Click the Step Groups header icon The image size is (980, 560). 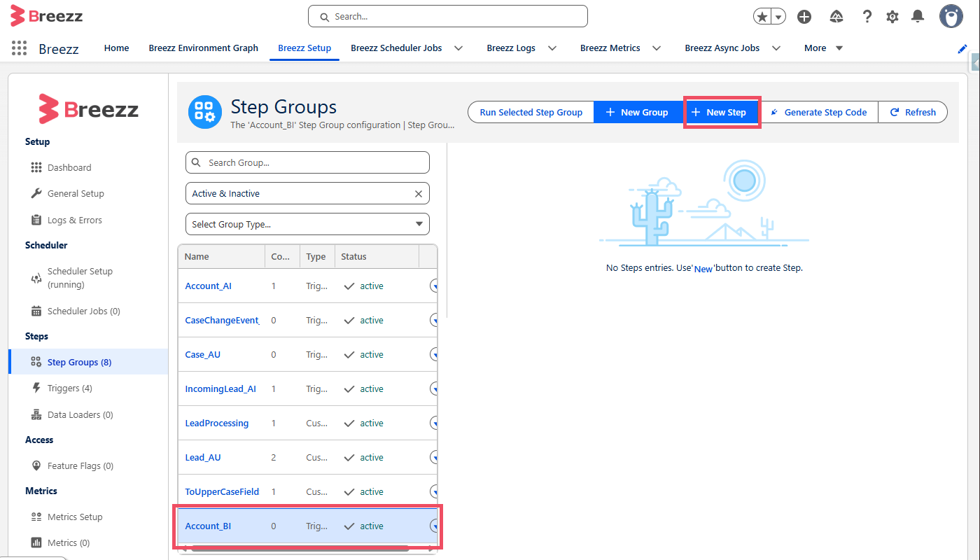pos(205,112)
